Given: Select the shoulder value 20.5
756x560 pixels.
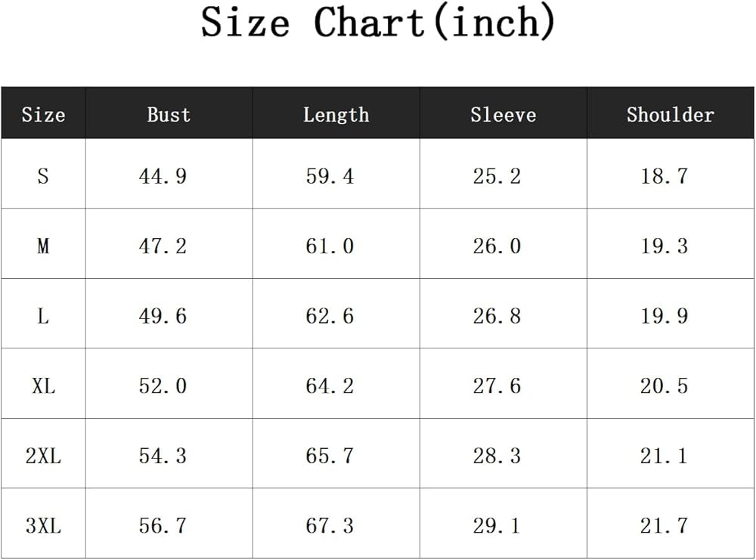Looking at the screenshot, I should point(664,386).
